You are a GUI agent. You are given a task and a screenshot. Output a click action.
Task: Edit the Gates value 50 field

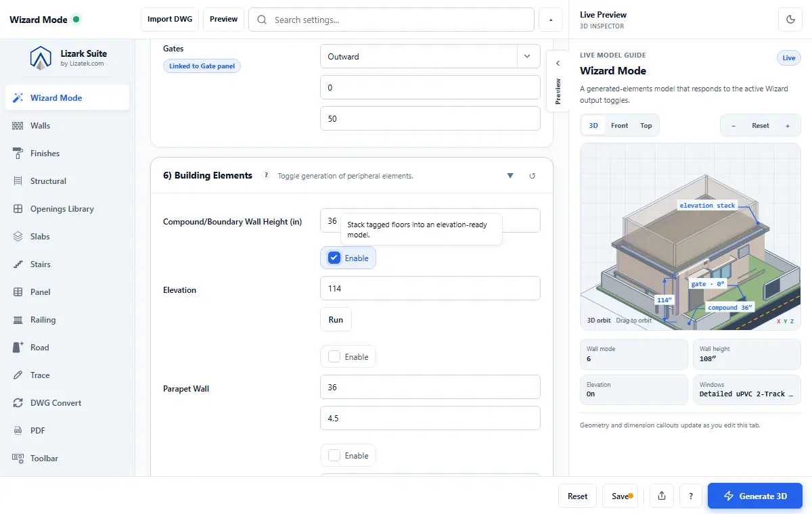click(430, 118)
